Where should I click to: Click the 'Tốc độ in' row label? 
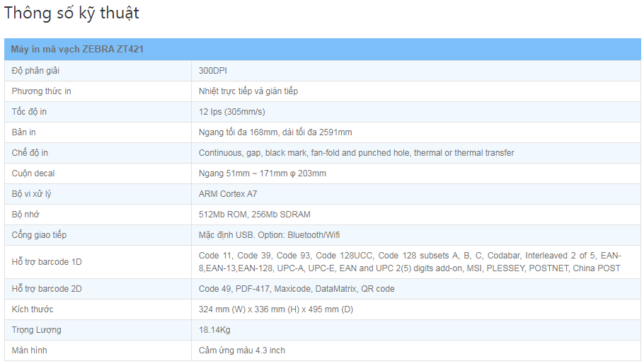[30, 112]
